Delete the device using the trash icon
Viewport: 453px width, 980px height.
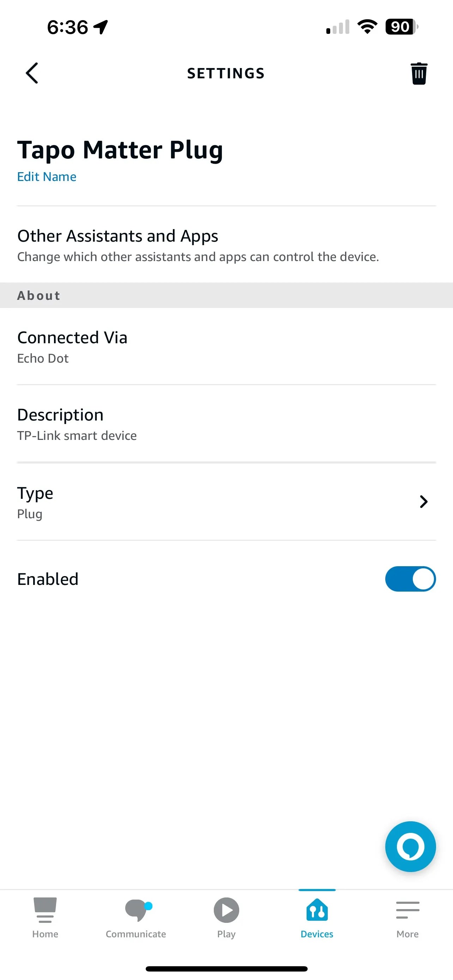pos(418,73)
